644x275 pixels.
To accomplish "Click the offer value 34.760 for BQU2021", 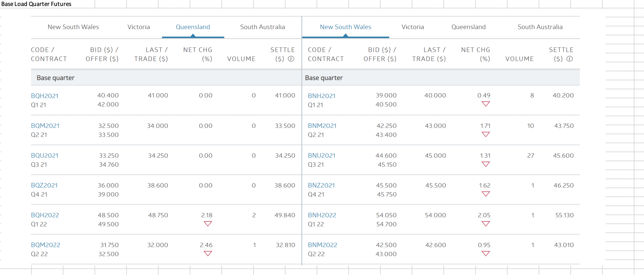I will (x=109, y=164).
